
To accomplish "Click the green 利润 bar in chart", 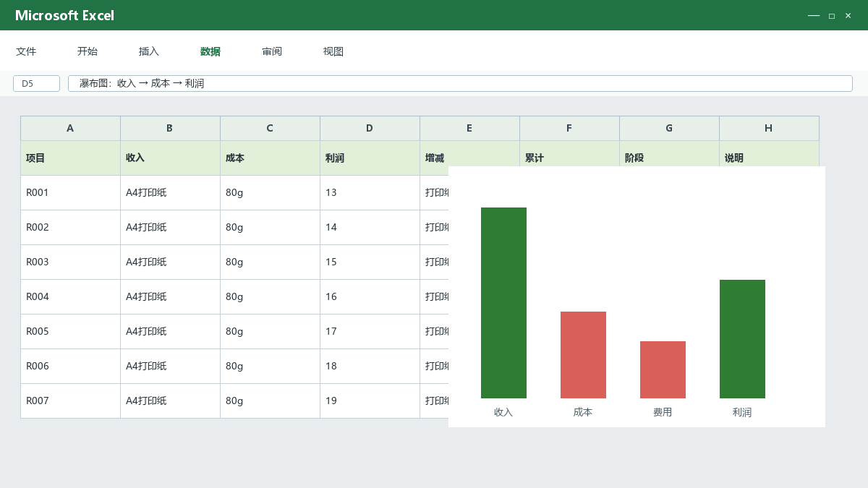I will (742, 339).
